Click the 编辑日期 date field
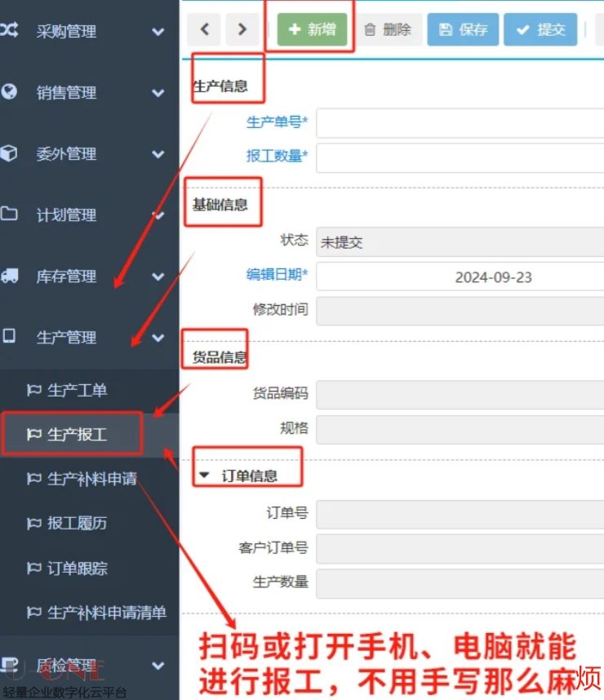 tap(460, 277)
